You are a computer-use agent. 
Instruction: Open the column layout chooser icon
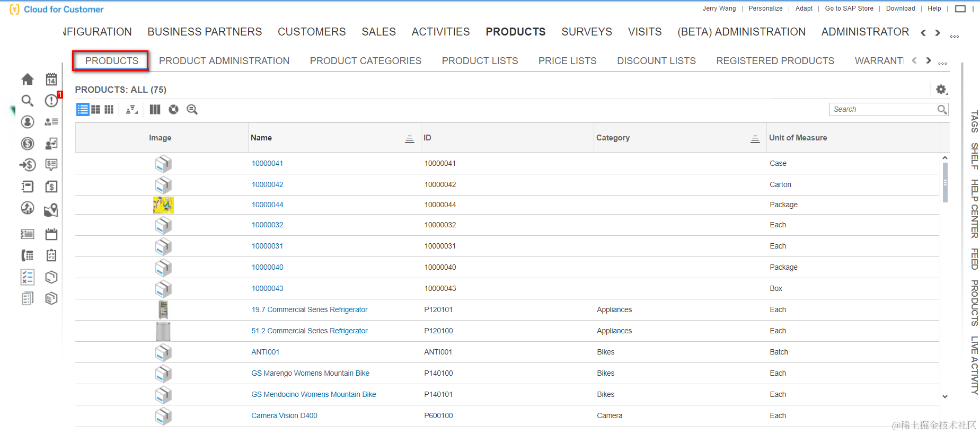[x=155, y=110]
